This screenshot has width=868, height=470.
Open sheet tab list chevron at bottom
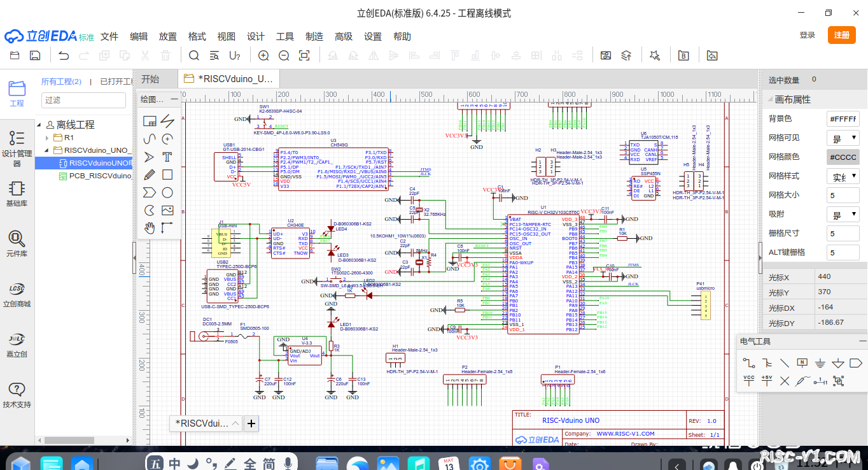pos(235,423)
